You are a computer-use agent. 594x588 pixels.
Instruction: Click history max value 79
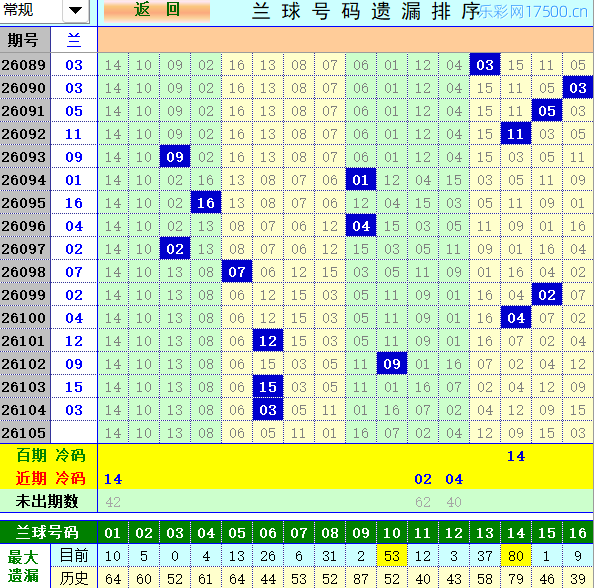pyautogui.click(x=516, y=579)
